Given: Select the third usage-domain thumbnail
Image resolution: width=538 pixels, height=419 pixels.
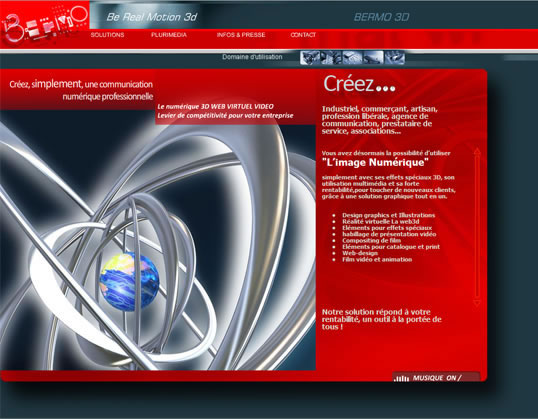Looking at the screenshot, I should tap(352, 58).
